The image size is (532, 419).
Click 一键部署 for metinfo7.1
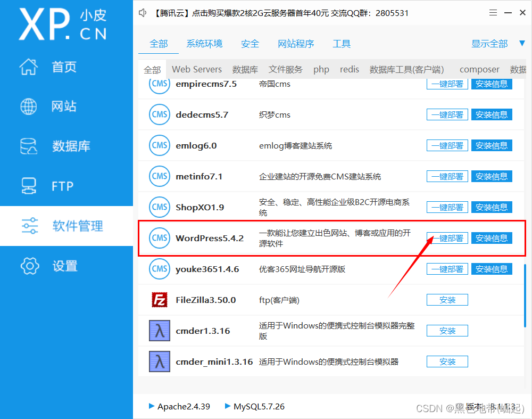pyautogui.click(x=447, y=177)
